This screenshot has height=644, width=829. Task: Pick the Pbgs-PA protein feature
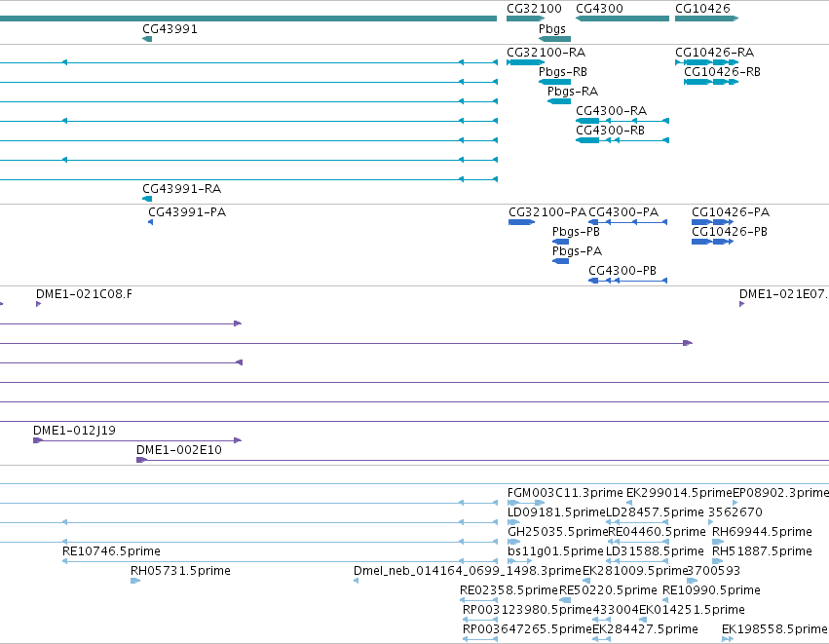coord(560,261)
